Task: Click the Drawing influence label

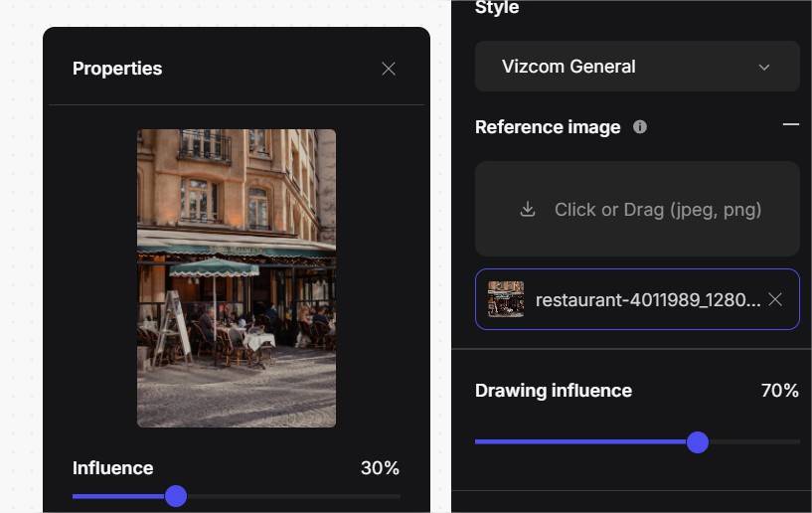Action: 554,390
